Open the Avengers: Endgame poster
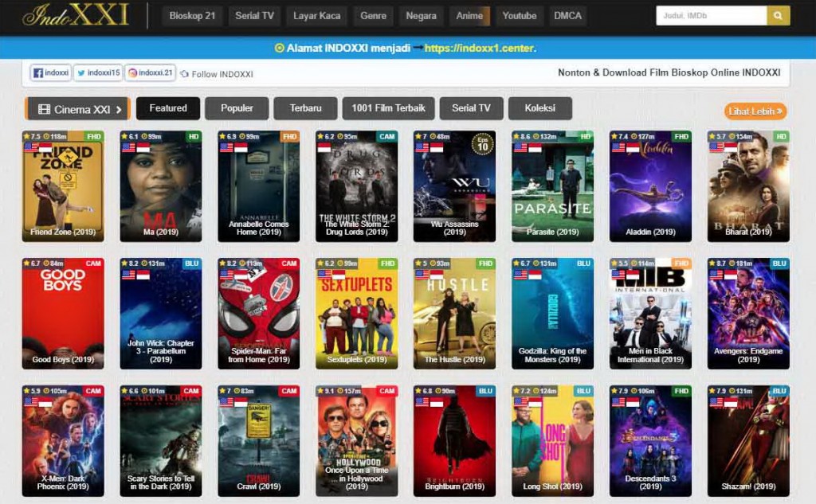Image resolution: width=816 pixels, height=504 pixels. 747,313
